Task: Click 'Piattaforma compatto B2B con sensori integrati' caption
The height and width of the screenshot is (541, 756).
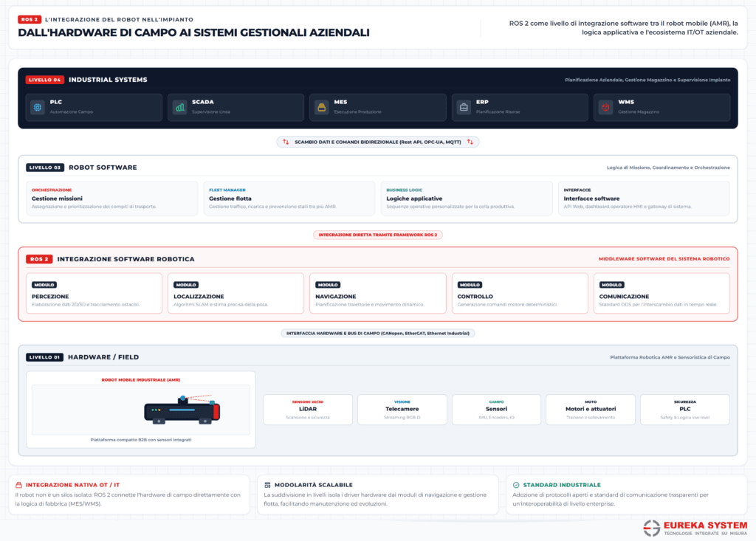Action: (141, 440)
